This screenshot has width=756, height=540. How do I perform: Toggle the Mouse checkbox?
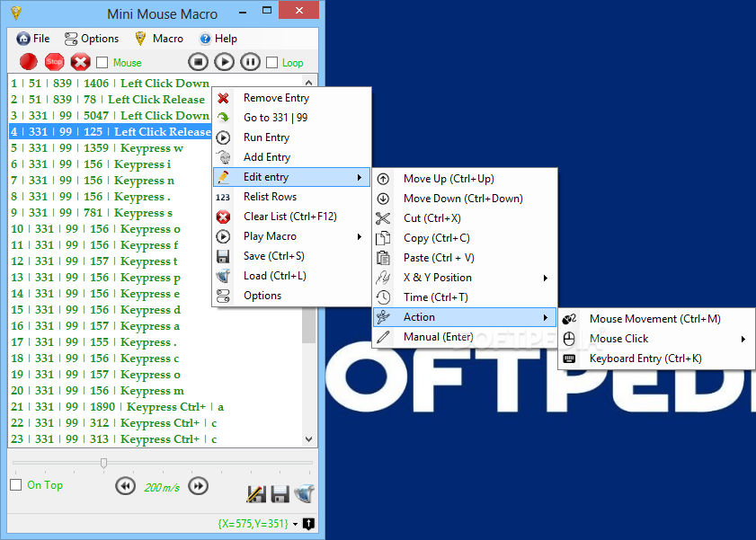click(102, 63)
